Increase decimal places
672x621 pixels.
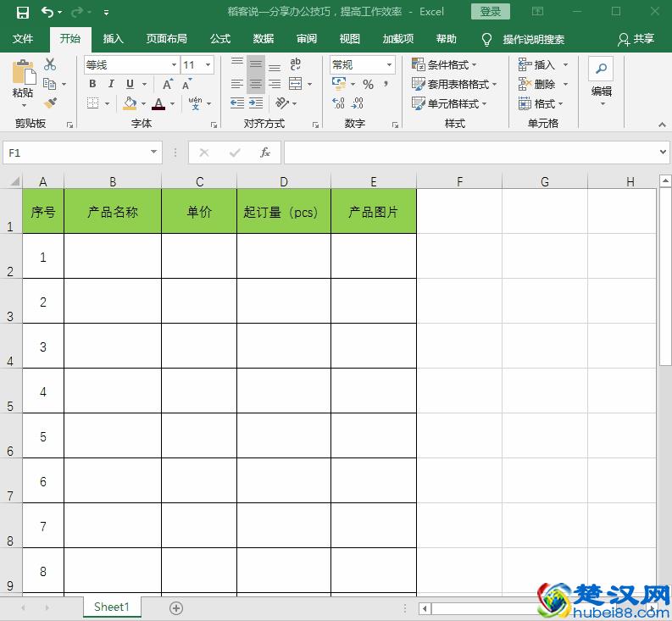click(338, 103)
